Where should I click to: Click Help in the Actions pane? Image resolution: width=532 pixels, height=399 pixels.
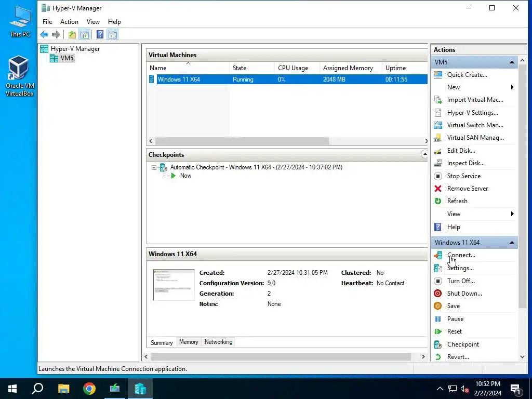pyautogui.click(x=453, y=227)
